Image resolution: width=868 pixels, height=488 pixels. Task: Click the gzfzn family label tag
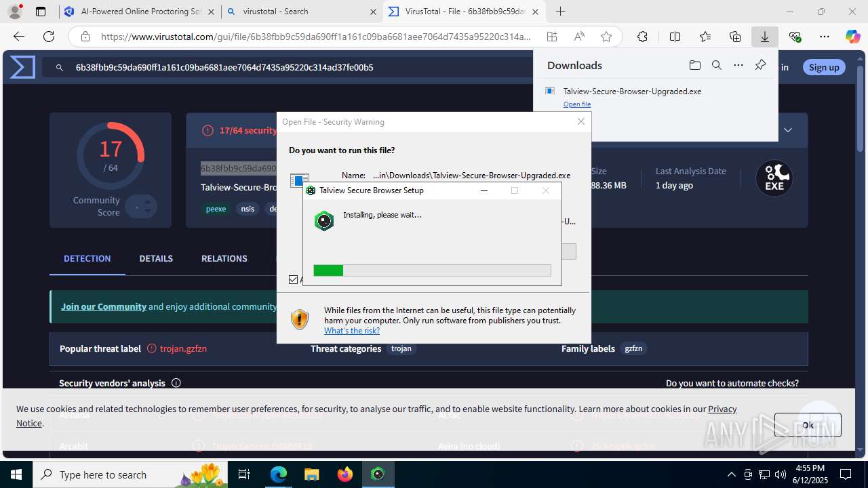coord(633,348)
